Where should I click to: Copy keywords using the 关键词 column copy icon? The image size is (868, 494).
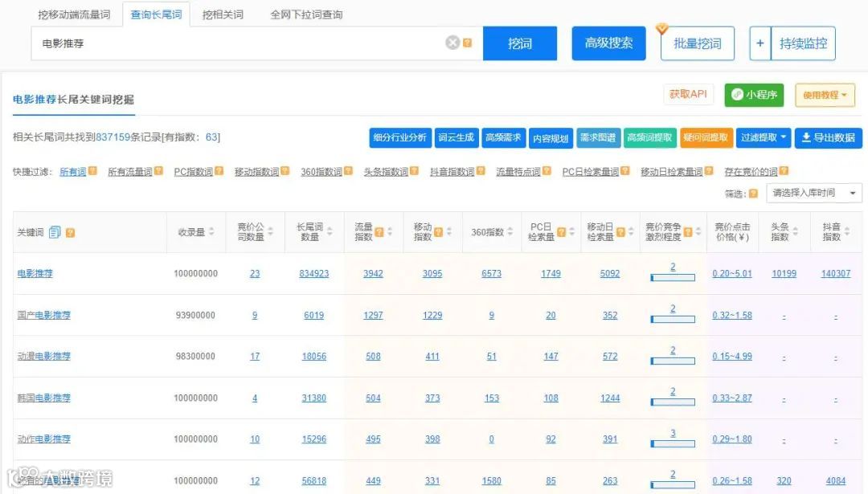(55, 232)
